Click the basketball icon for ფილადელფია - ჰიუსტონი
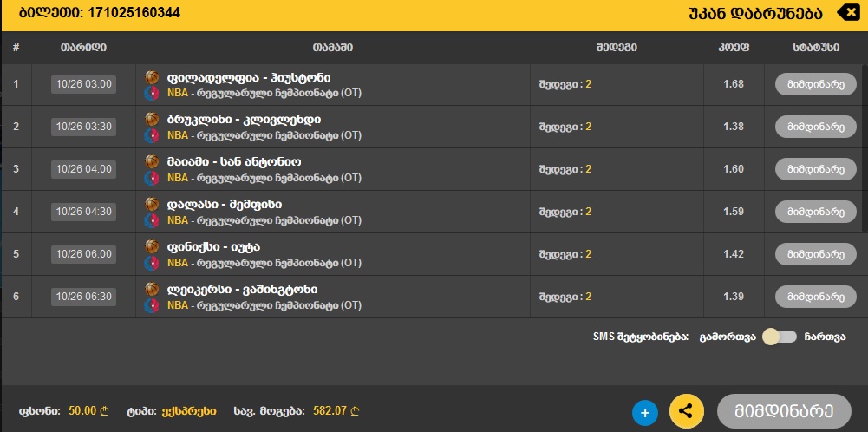This screenshot has height=432, width=868. [x=152, y=77]
